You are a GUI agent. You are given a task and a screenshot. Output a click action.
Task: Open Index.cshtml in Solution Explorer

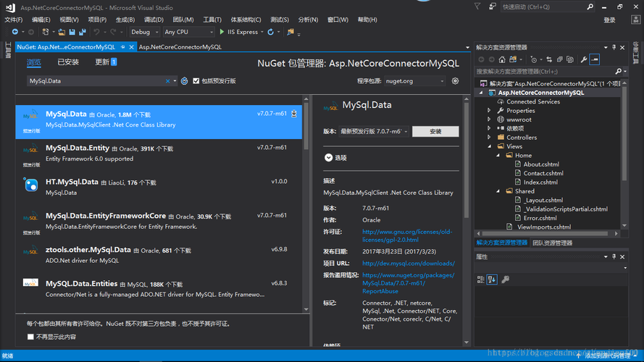(540, 182)
